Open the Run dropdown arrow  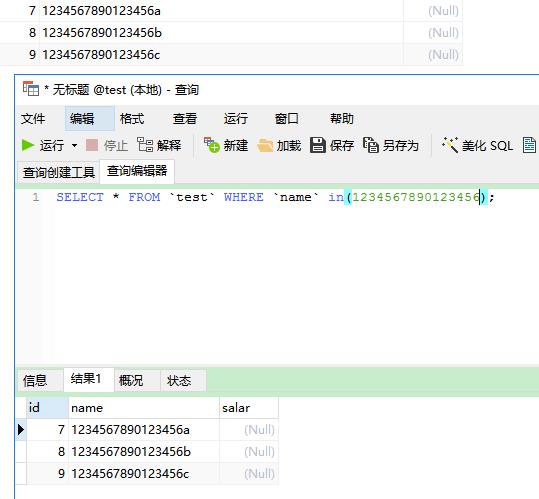click(x=74, y=146)
